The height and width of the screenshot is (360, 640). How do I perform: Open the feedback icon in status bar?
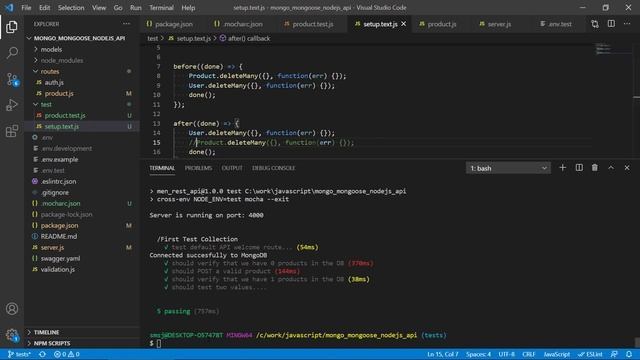coord(614,354)
